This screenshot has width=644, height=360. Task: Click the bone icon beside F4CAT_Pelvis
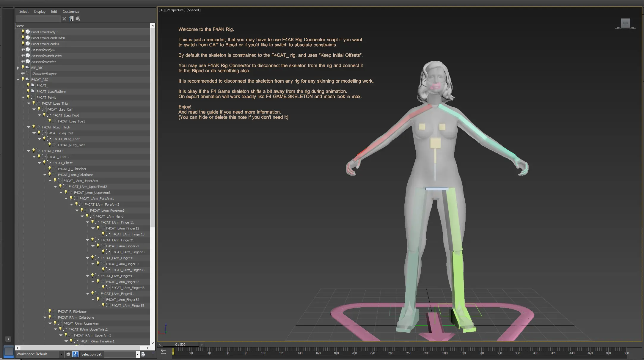point(33,97)
